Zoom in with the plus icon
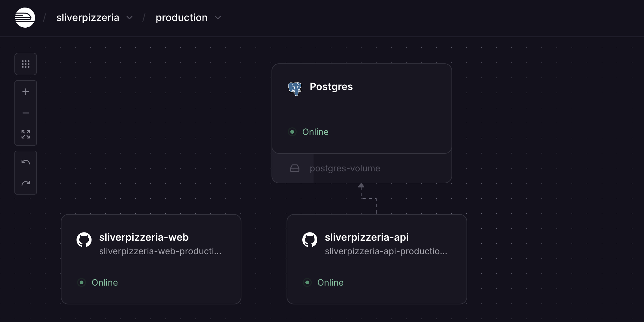 26,92
